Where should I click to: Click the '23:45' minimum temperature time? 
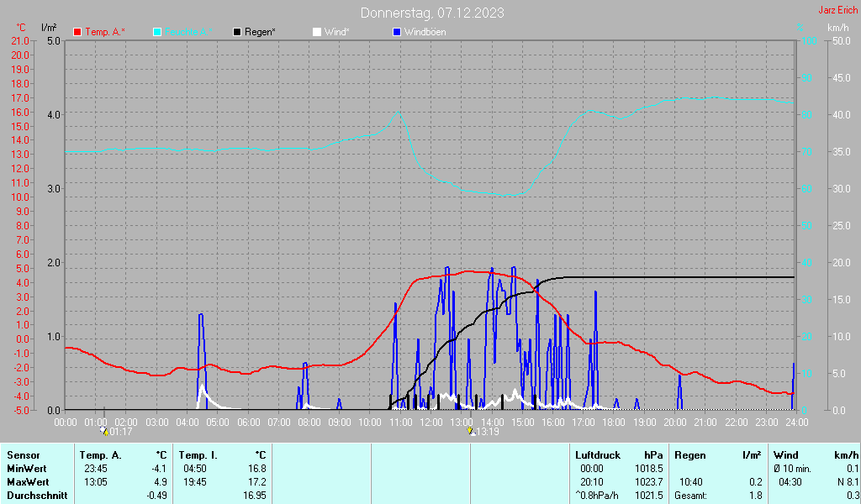(x=96, y=469)
